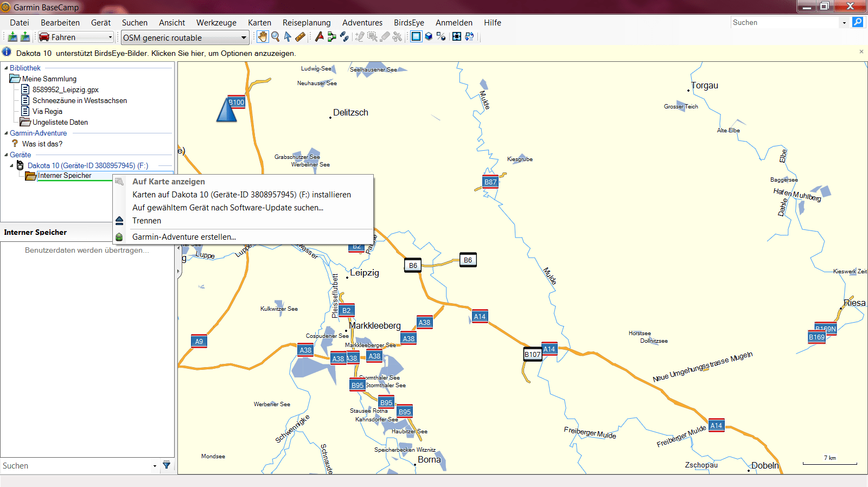Click the blue search button icon
The width and height of the screenshot is (868, 487).
click(x=858, y=22)
